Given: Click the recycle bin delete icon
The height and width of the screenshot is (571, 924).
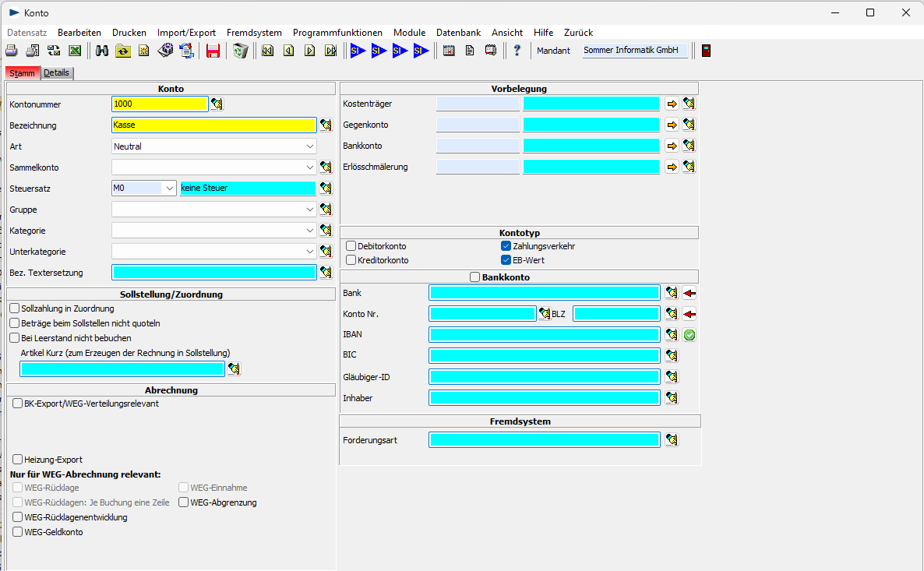Looking at the screenshot, I should 241,51.
